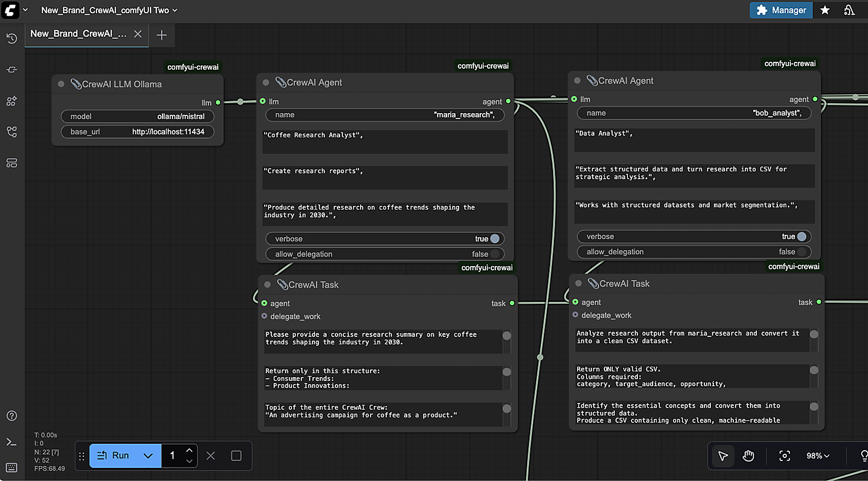Open keyboard shortcuts icon
The width and height of the screenshot is (868, 481).
pyautogui.click(x=12, y=467)
